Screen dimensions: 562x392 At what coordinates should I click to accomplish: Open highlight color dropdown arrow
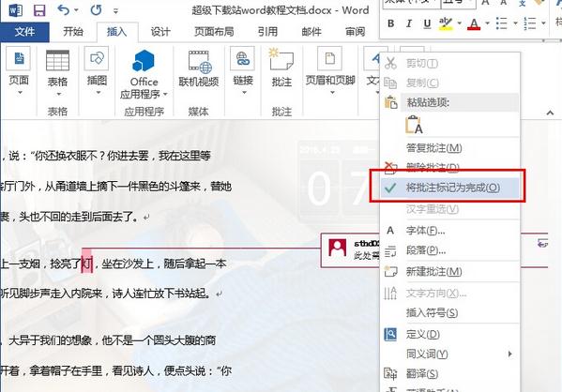point(459,23)
